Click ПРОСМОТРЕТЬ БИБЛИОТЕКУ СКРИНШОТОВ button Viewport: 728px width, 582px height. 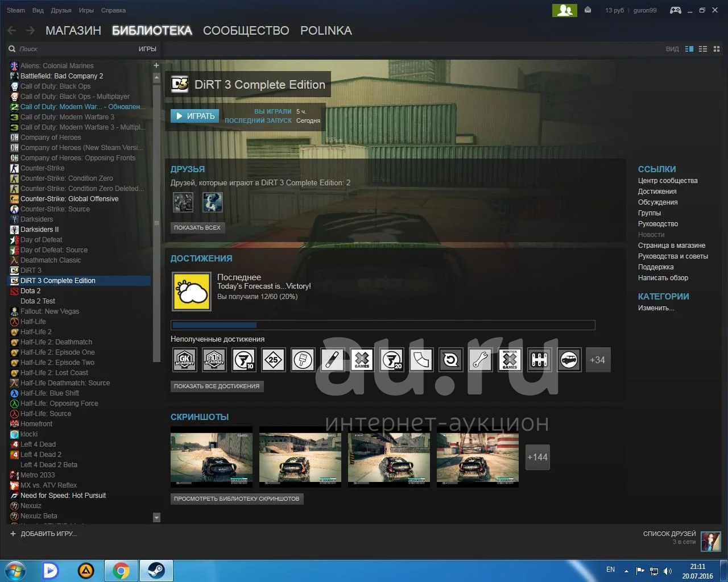click(237, 498)
